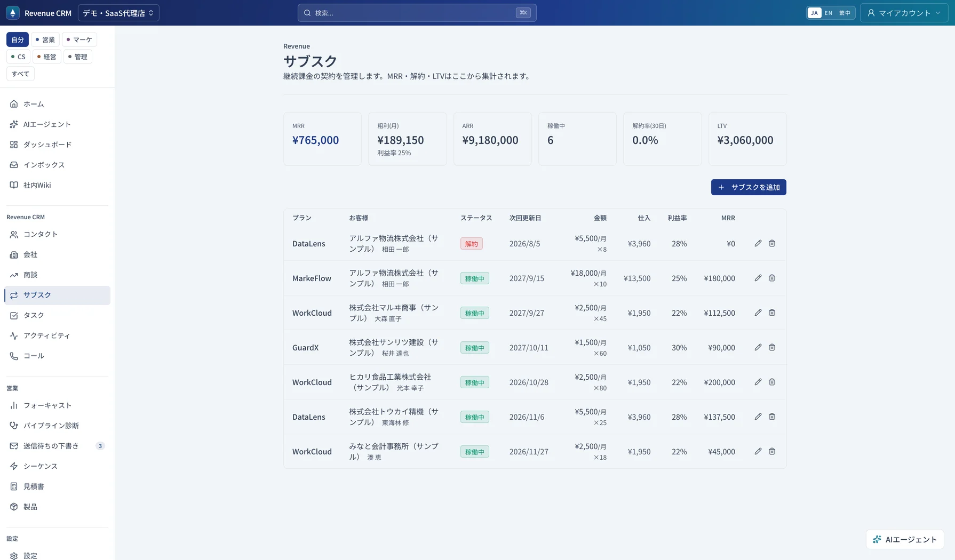Select the CS role filter chip
The height and width of the screenshot is (560, 955).
point(18,57)
